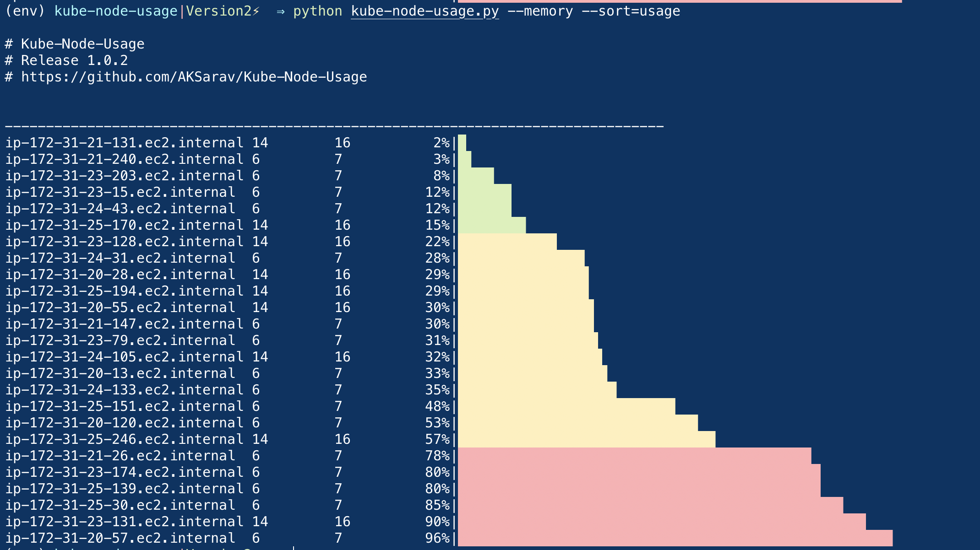Click the underlined kube-node-usage.py filename
Image resolution: width=980 pixels, height=550 pixels.
tap(425, 11)
